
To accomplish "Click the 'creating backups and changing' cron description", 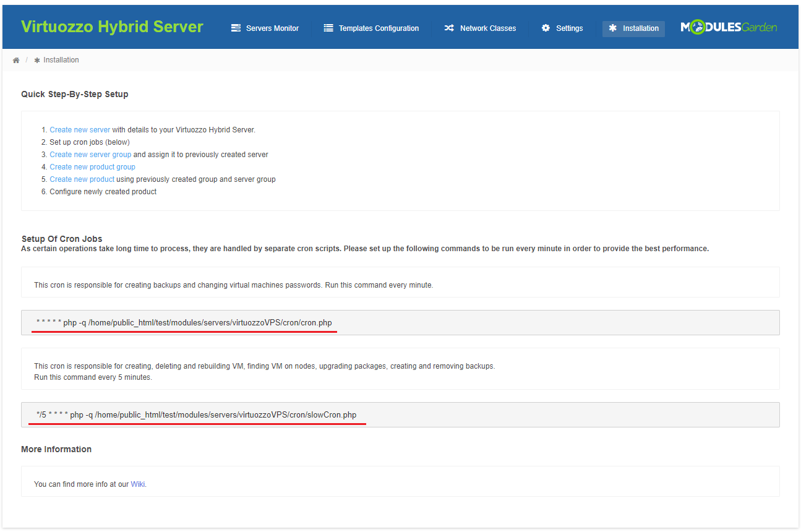I will point(234,285).
